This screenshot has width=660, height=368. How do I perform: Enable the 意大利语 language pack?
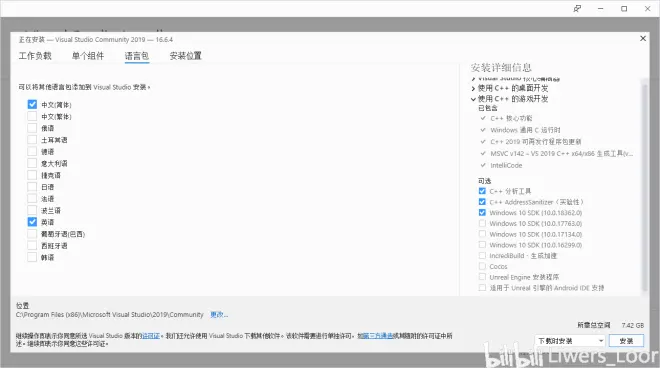click(x=32, y=163)
